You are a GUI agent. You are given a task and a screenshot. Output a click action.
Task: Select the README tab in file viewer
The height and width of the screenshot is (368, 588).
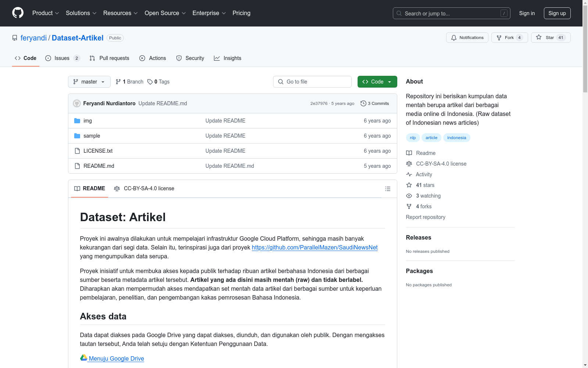coord(90,188)
